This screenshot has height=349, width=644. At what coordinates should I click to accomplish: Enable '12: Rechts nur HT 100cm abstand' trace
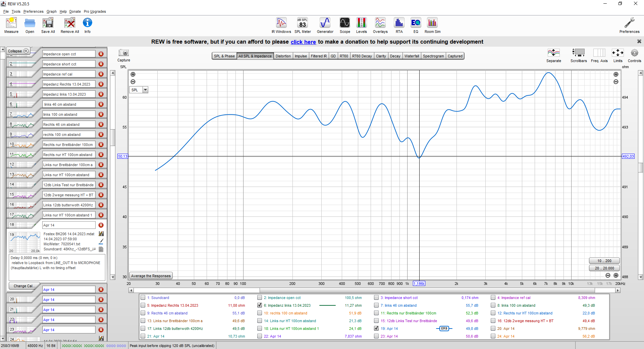(493, 313)
